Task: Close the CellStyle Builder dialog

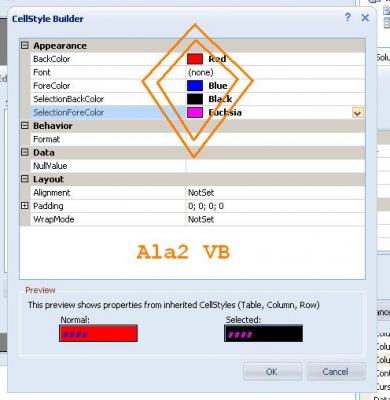Action: tap(365, 18)
